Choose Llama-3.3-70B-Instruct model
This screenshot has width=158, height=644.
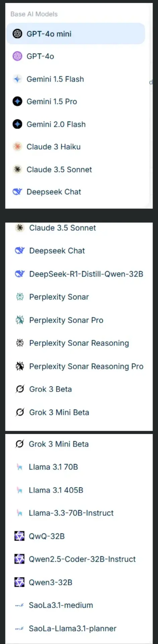[x=79, y=513]
